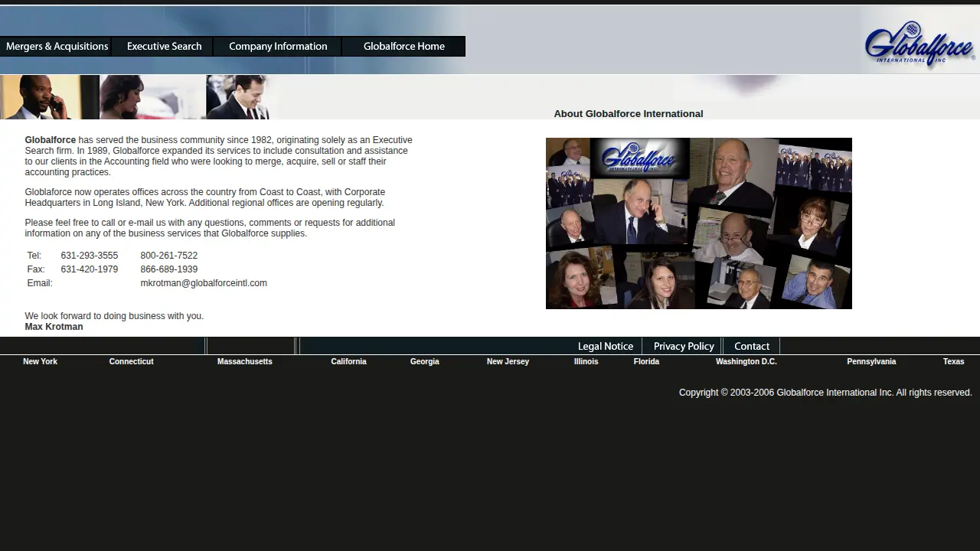The image size is (980, 551).
Task: Click fax number 866-689-1939
Action: 168,269
